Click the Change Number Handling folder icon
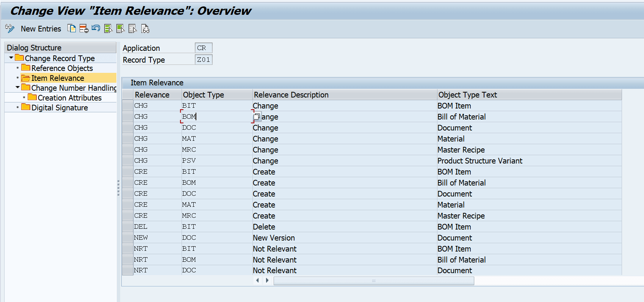Viewport: 644px width, 302px height. (26, 87)
